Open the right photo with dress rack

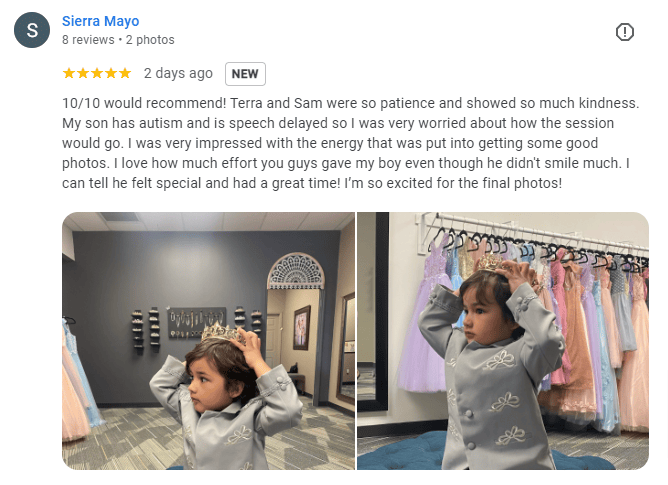tap(503, 341)
